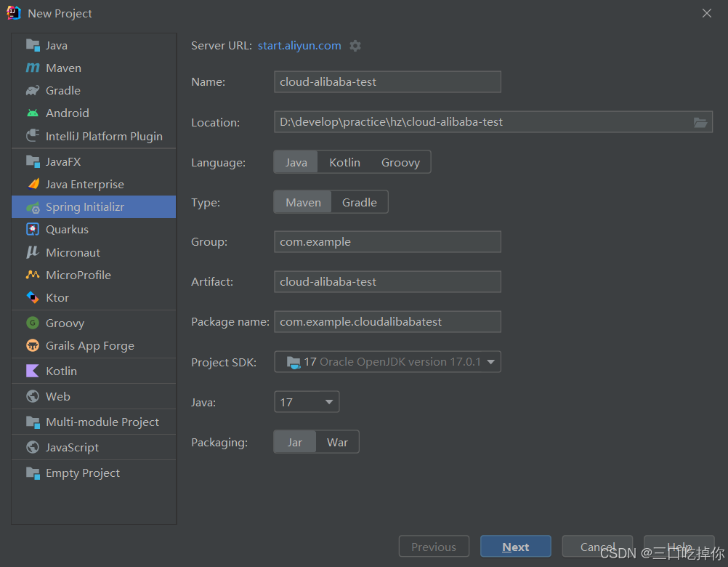Click the IntelliJ Platform Plugin icon
Viewport: 728px width, 567px height.
33,136
